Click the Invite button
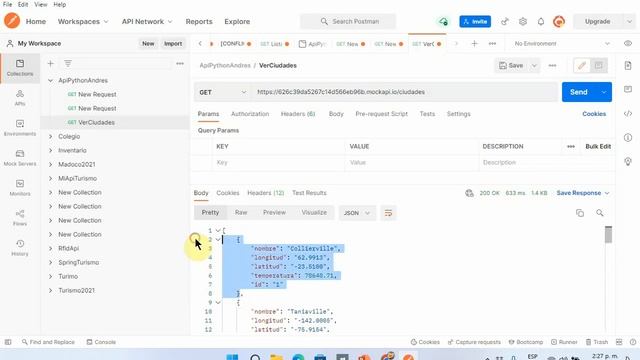This screenshot has height=360, width=640. pyautogui.click(x=475, y=21)
